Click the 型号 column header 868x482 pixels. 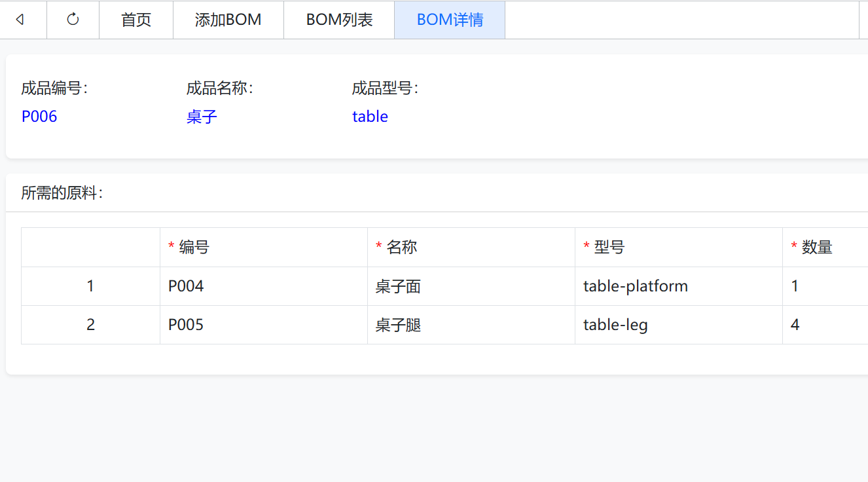679,247
